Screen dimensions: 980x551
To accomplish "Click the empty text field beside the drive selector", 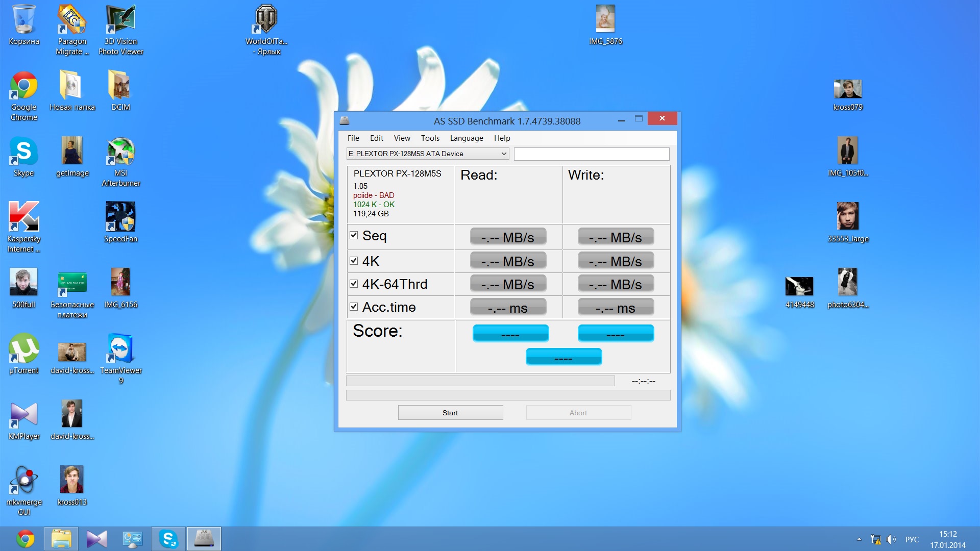I will [x=591, y=154].
